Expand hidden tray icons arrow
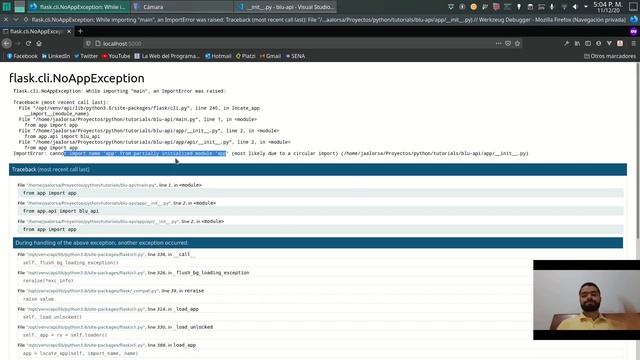 586,7
